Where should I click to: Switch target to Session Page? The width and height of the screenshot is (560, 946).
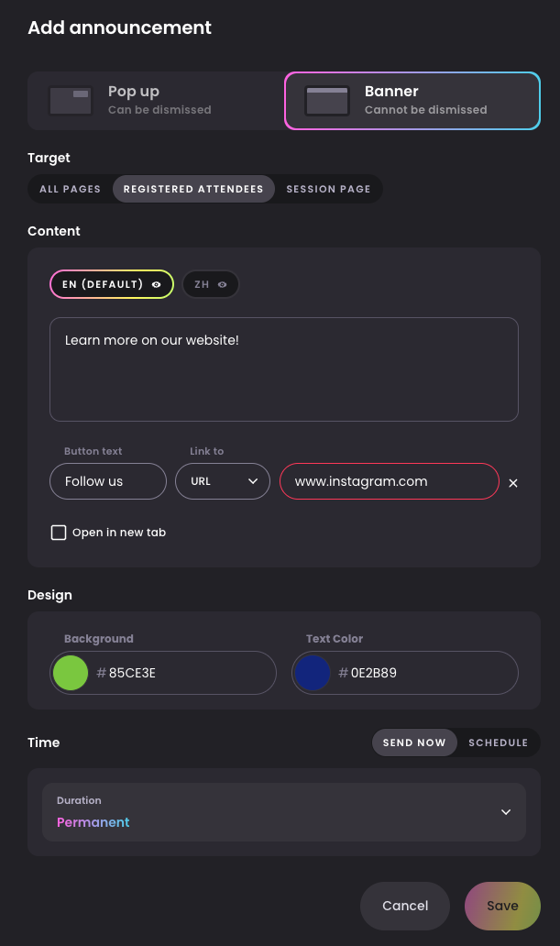point(328,189)
